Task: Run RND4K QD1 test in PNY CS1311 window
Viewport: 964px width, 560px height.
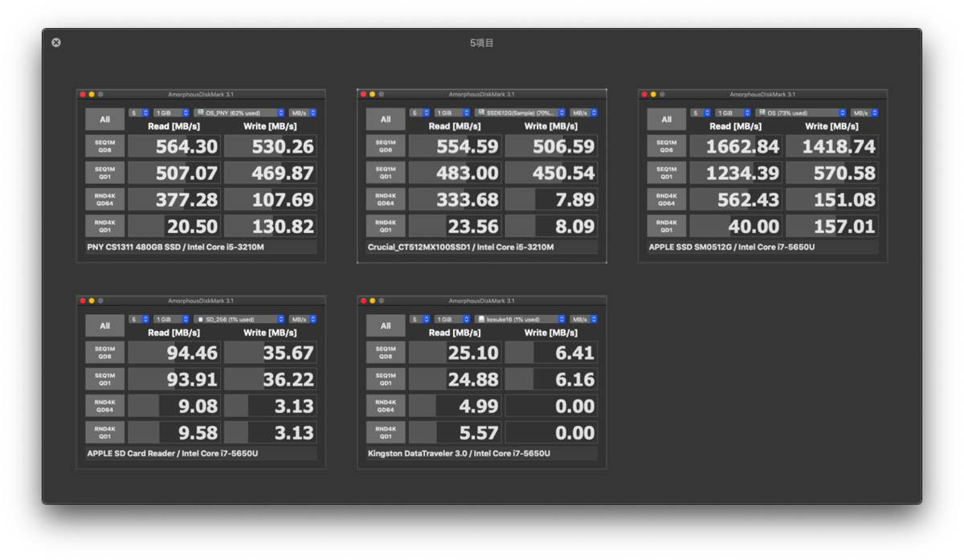Action: 105,226
